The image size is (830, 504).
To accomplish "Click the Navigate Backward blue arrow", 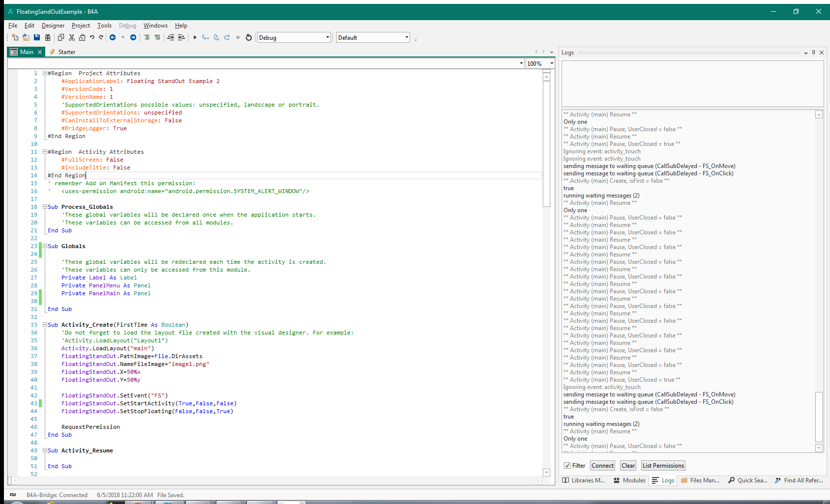I will [113, 37].
